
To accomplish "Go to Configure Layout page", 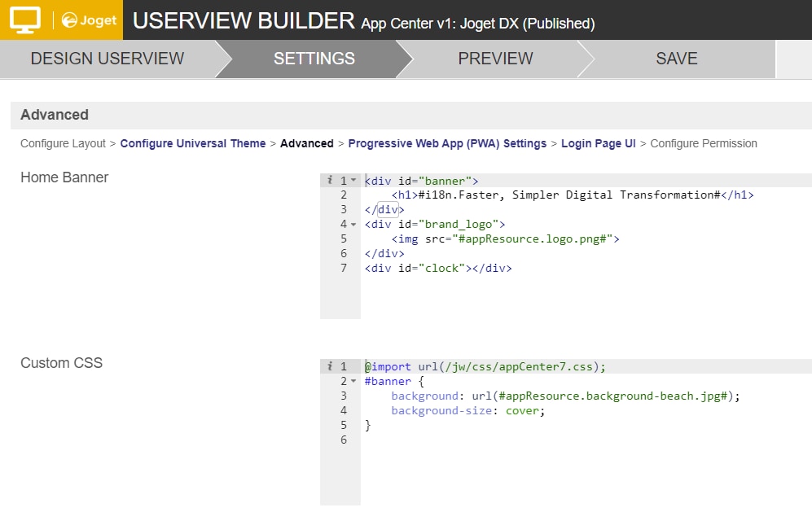I will (63, 143).
